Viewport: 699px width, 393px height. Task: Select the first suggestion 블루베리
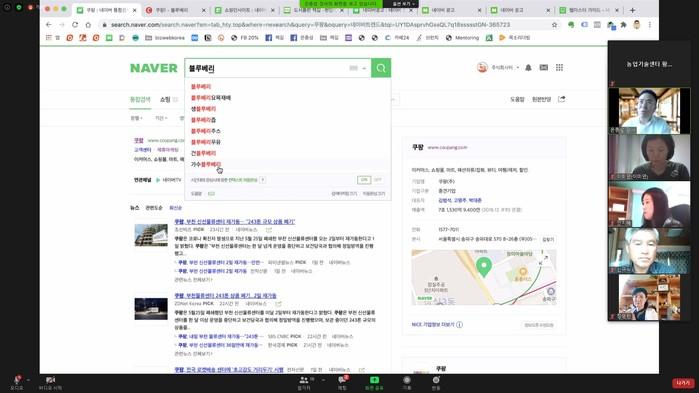[x=201, y=86]
